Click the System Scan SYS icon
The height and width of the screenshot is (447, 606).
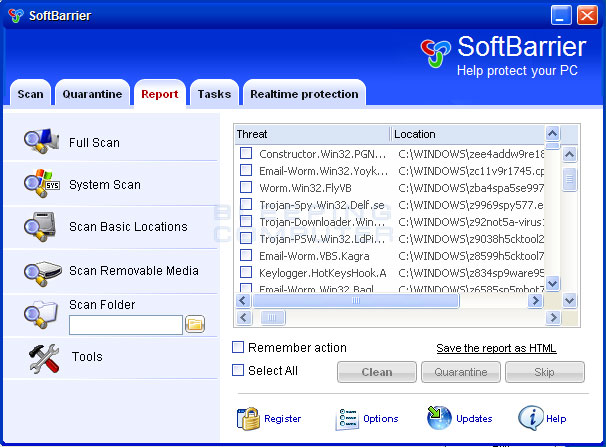click(x=41, y=183)
